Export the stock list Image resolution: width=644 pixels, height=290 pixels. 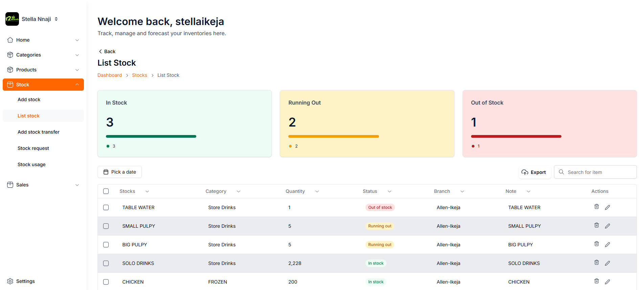pyautogui.click(x=534, y=172)
